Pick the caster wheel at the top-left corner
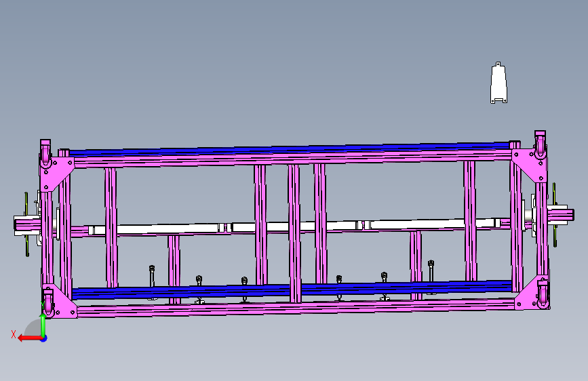Image resolution: width=588 pixels, height=381 pixels. (x=45, y=153)
